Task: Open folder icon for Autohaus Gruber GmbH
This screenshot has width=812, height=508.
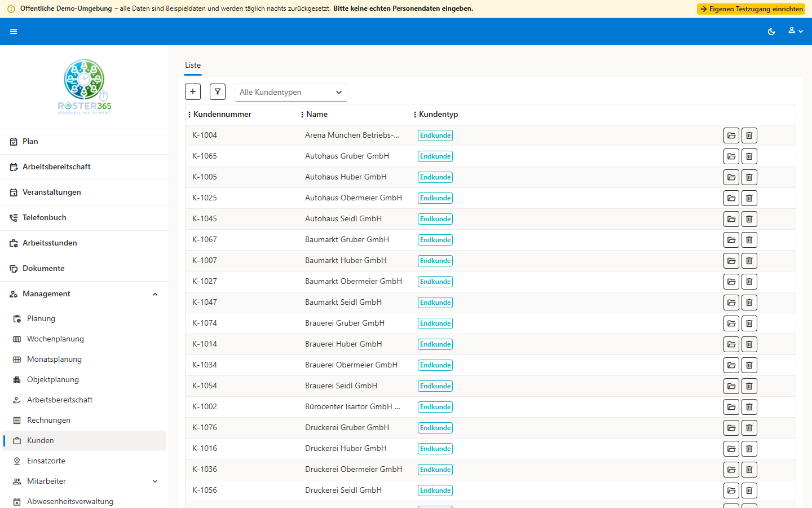Action: pos(731,156)
